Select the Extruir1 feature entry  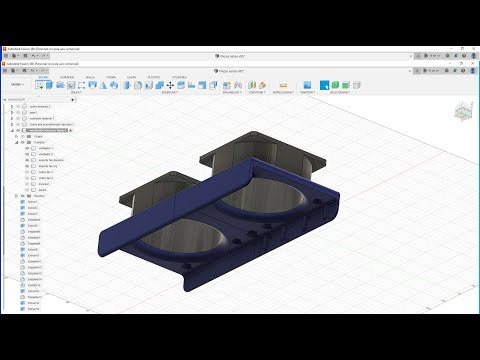point(33,202)
